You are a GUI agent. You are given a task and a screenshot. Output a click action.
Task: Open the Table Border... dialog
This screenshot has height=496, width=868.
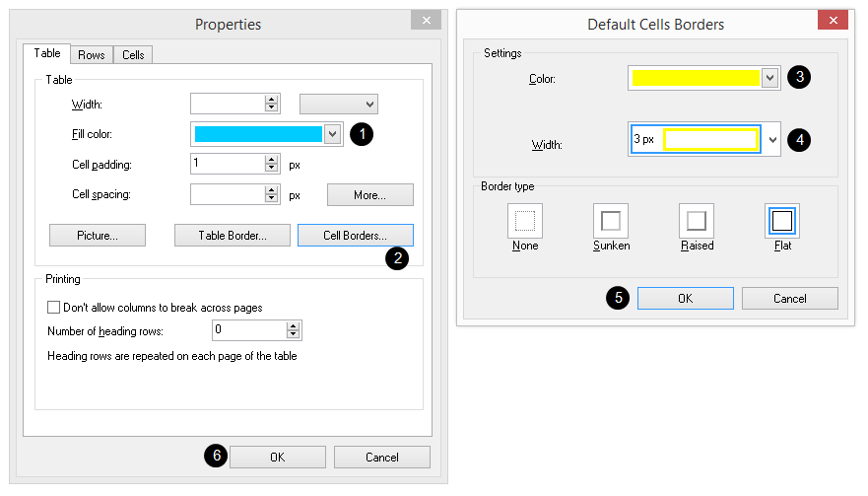click(232, 235)
